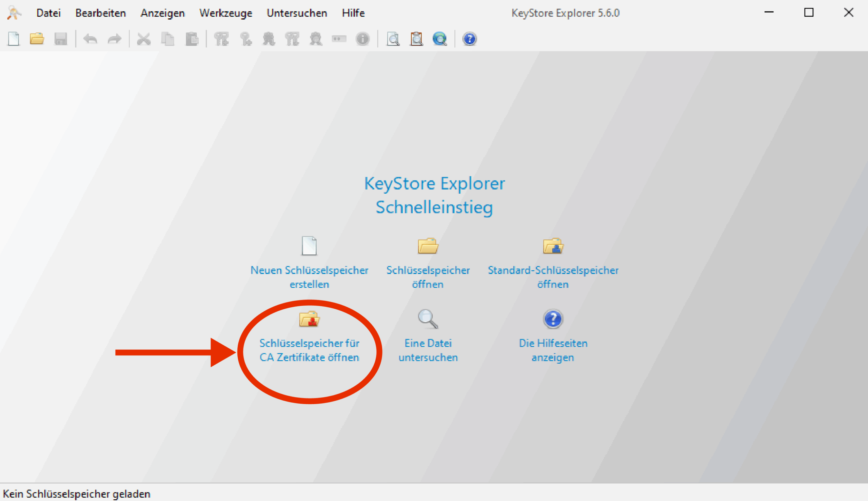Open the Hilfe menu
The image size is (868, 501).
point(353,13)
